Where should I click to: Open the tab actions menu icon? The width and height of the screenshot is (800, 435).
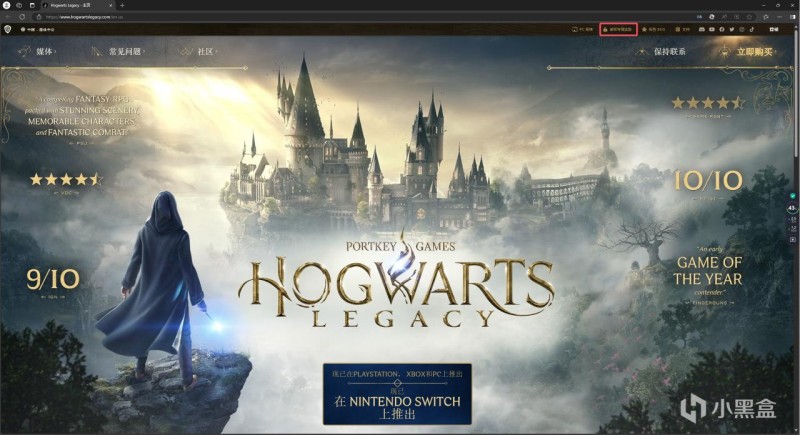32,5
